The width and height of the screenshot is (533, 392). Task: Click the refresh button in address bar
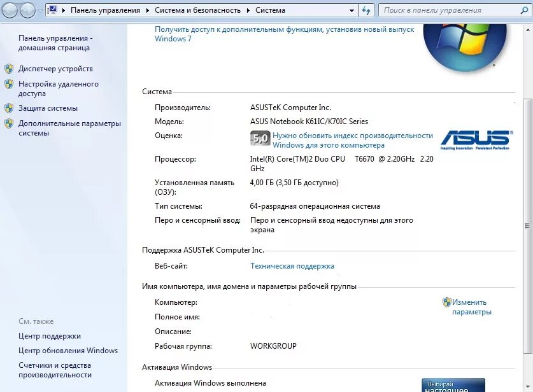(x=366, y=11)
